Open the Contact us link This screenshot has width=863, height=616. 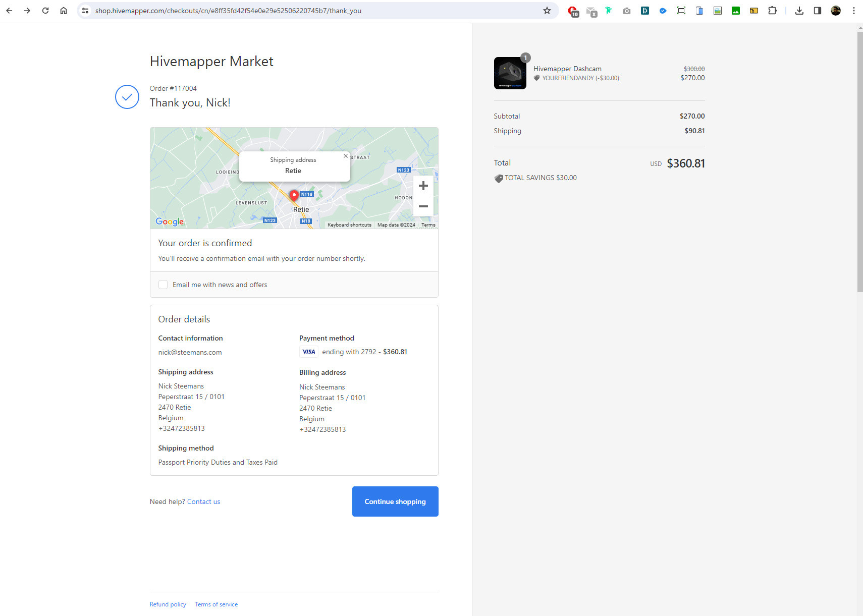point(204,501)
